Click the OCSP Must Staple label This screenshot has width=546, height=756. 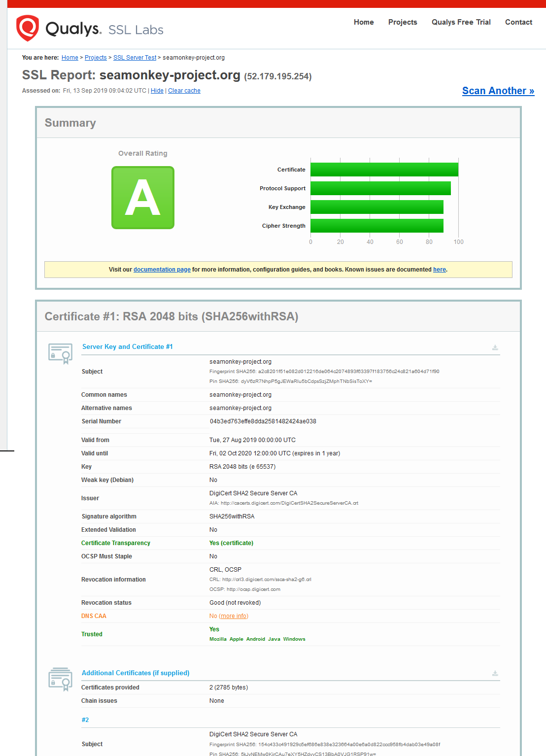[106, 556]
